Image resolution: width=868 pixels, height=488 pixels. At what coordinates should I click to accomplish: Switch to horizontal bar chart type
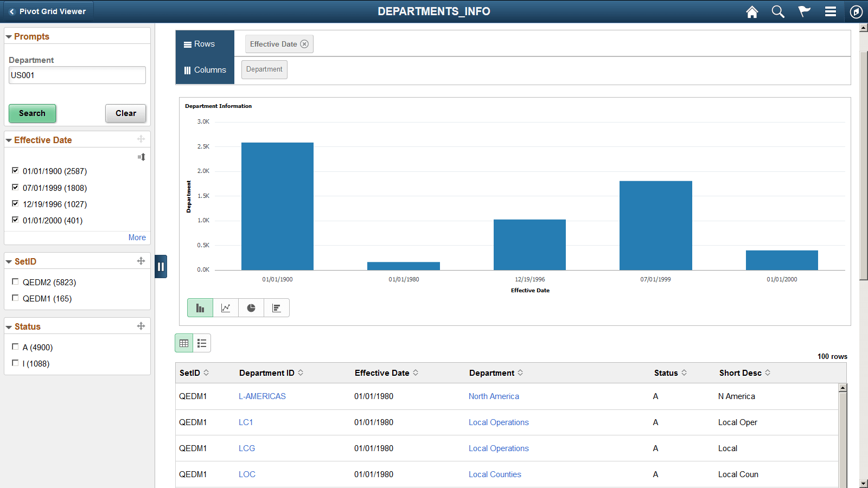pos(277,307)
